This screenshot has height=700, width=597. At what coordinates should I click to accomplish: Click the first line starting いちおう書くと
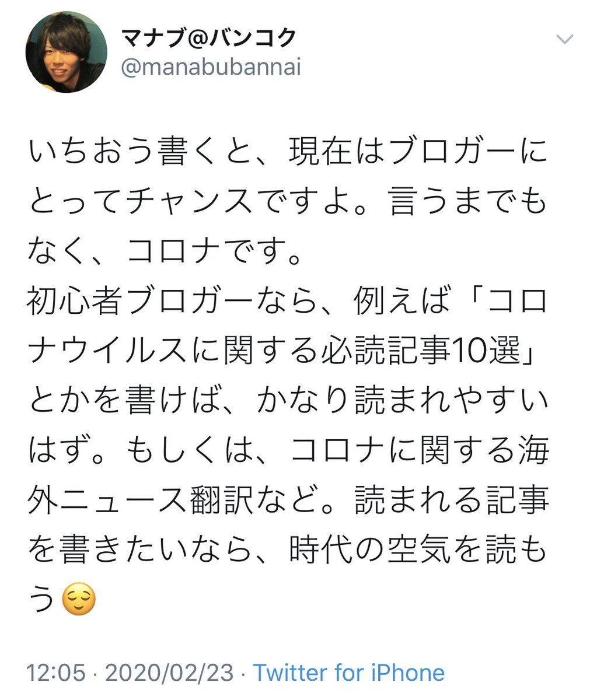pos(287,153)
